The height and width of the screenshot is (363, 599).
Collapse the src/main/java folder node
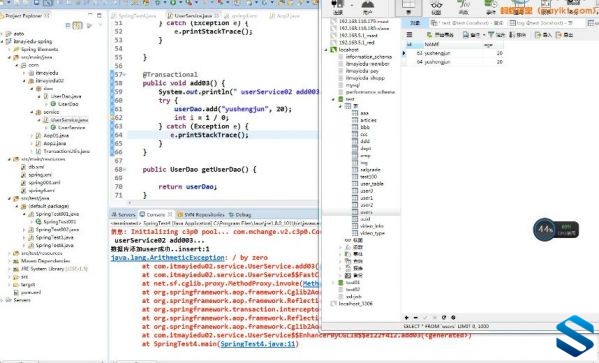10,57
